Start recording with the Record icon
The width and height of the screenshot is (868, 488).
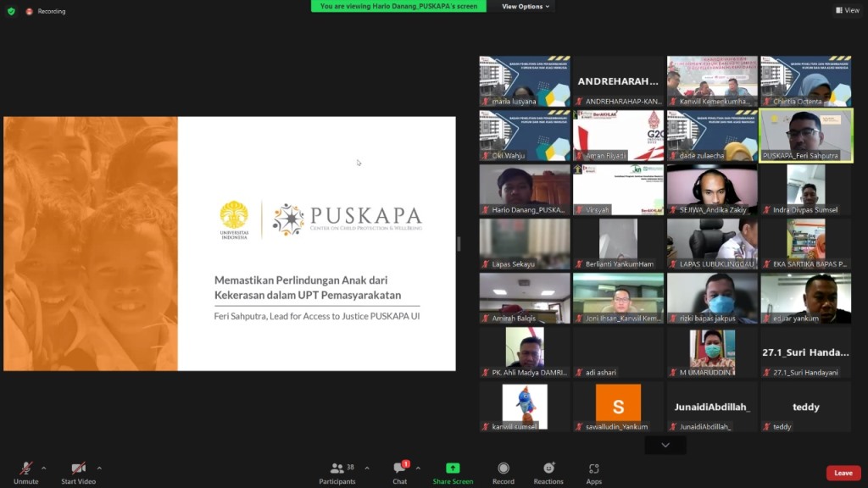pyautogui.click(x=504, y=469)
